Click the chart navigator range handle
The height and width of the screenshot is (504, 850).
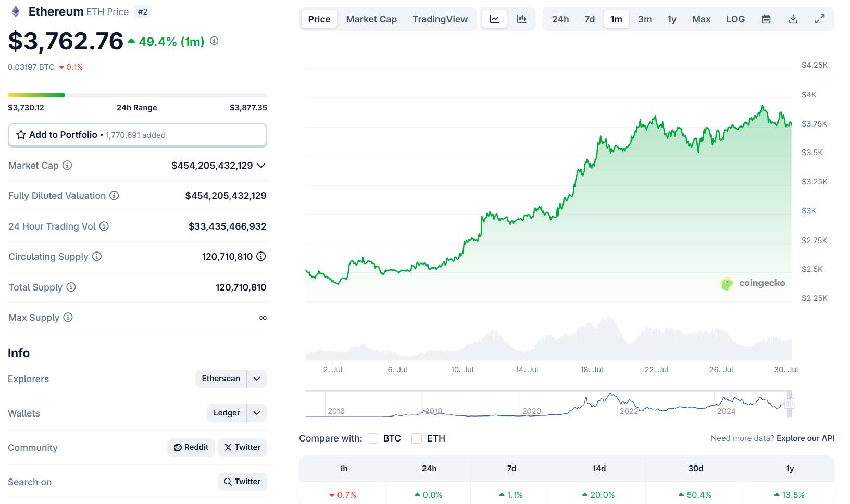(x=790, y=404)
